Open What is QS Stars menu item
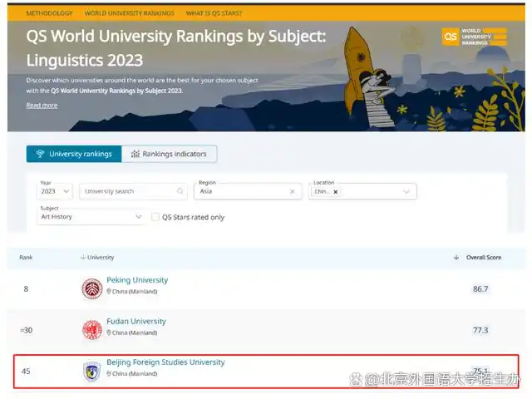 [x=214, y=13]
